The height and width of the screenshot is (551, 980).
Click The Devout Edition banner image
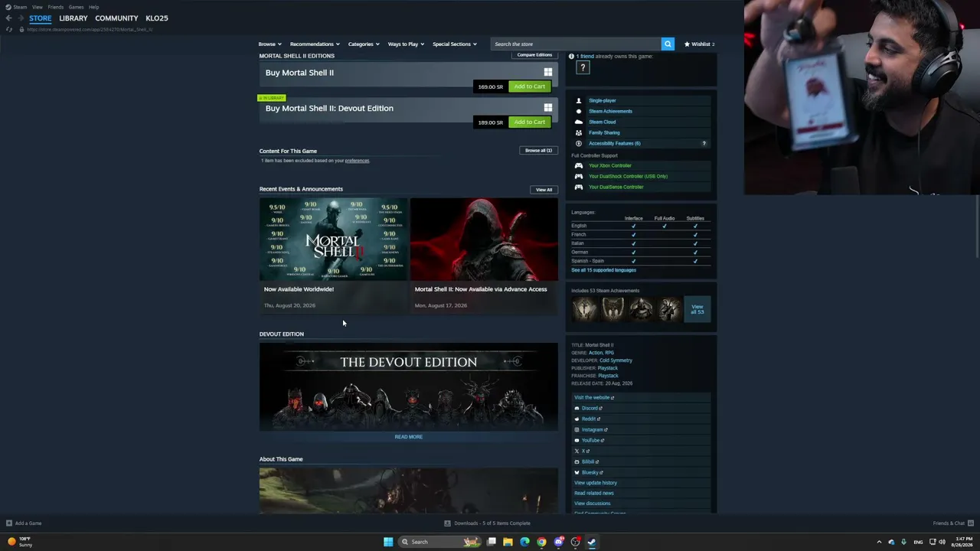(409, 386)
